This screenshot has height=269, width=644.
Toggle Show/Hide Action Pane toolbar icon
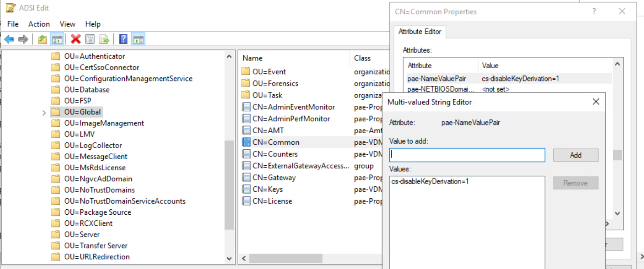[x=139, y=39]
